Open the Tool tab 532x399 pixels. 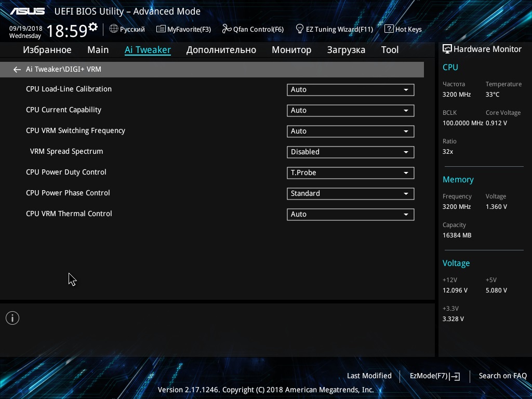click(x=390, y=50)
